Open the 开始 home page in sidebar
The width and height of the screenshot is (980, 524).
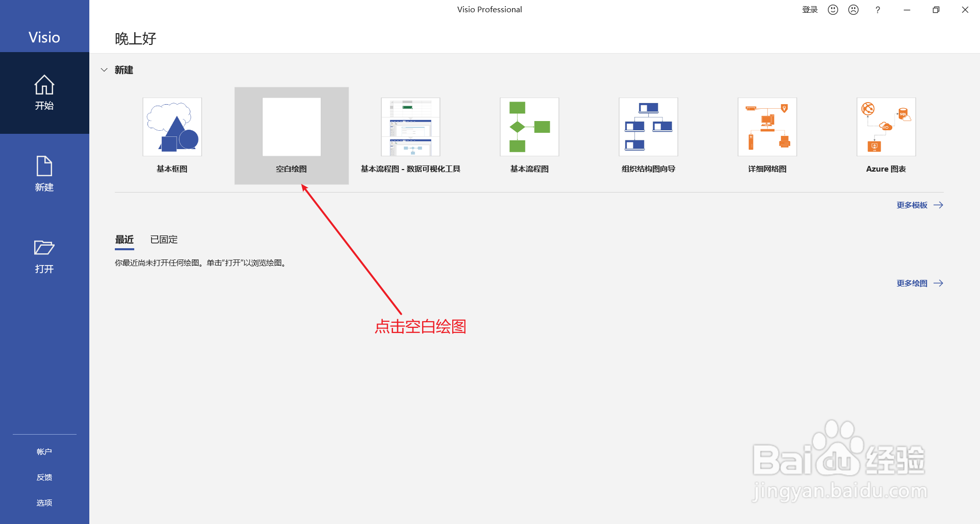pyautogui.click(x=44, y=93)
